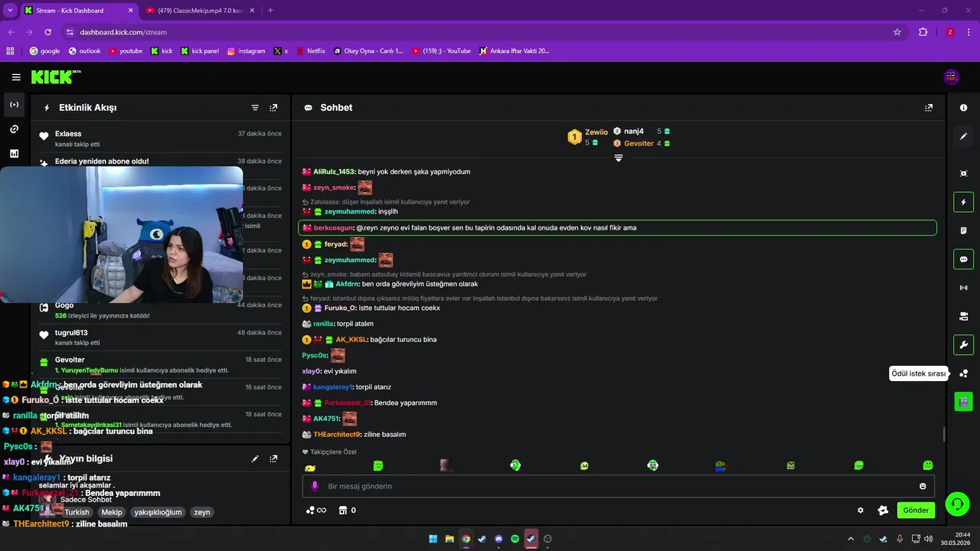This screenshot has height=551, width=980.
Task: Open the analytics chart icon in left sidebar
Action: 15,154
